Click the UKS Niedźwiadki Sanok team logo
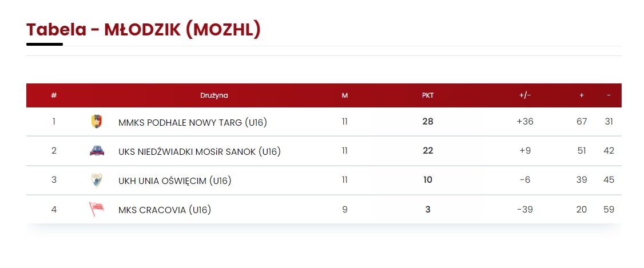The width and height of the screenshot is (644, 268). coord(97,151)
